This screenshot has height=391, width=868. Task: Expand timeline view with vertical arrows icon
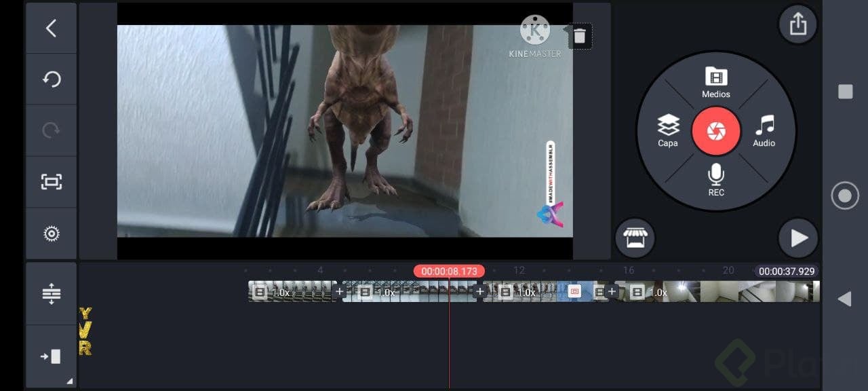[x=51, y=294]
